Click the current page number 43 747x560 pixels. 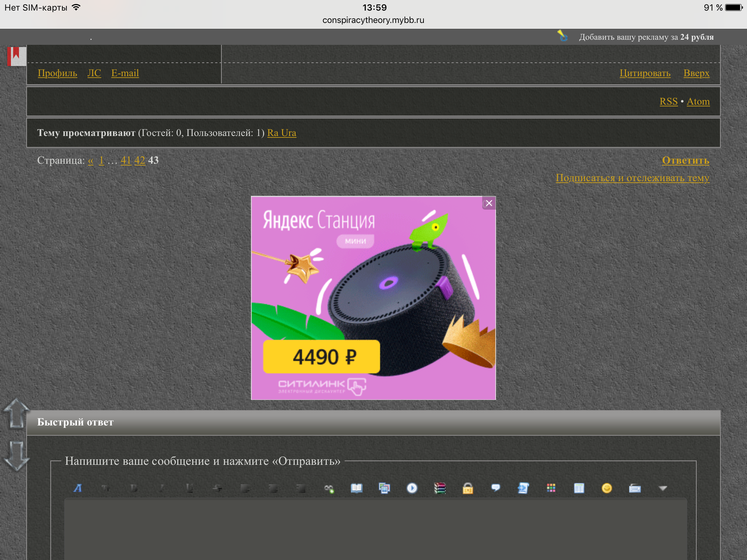(153, 160)
